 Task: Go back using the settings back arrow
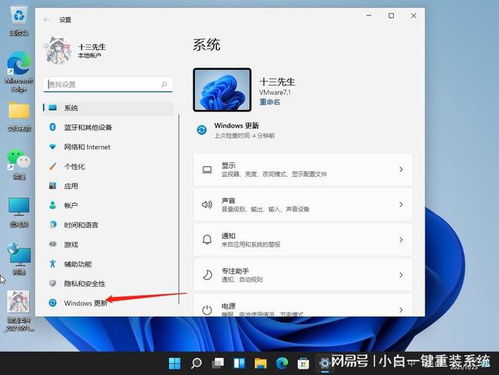click(x=46, y=20)
